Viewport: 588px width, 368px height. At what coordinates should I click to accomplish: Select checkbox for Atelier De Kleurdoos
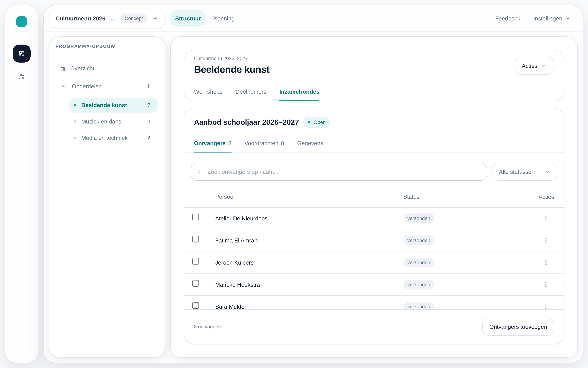[196, 217]
